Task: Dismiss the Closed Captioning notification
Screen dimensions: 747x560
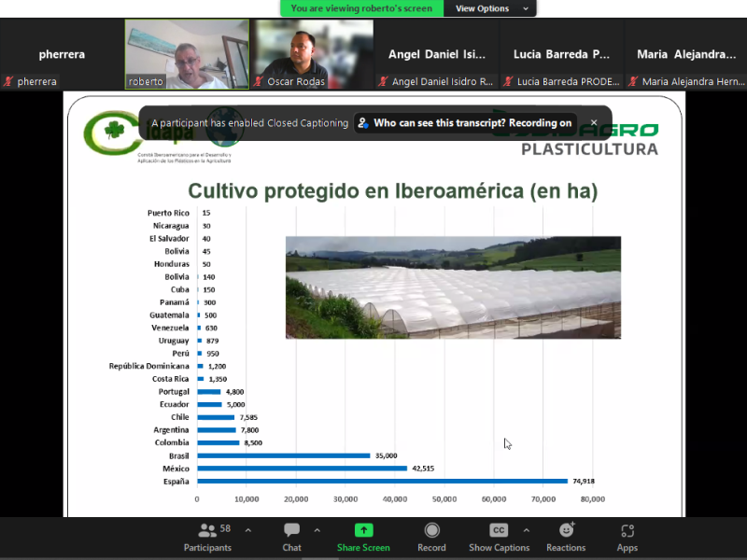Action: click(x=594, y=122)
